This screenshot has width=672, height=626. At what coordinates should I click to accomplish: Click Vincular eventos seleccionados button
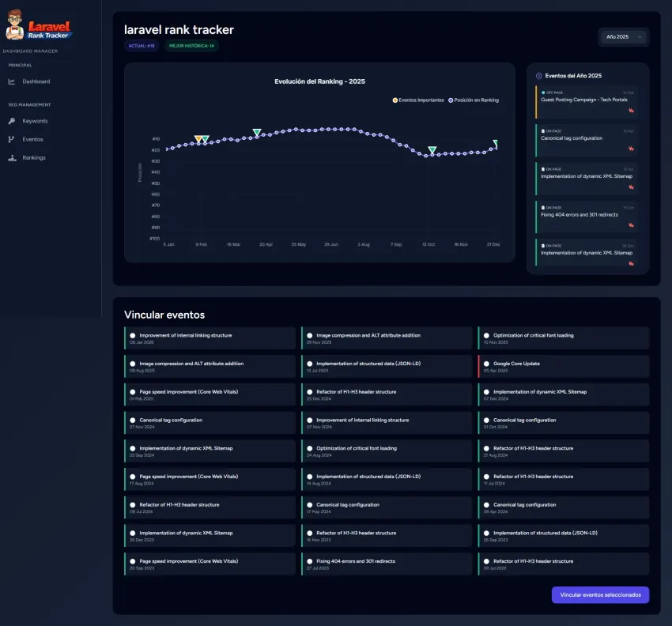click(600, 594)
